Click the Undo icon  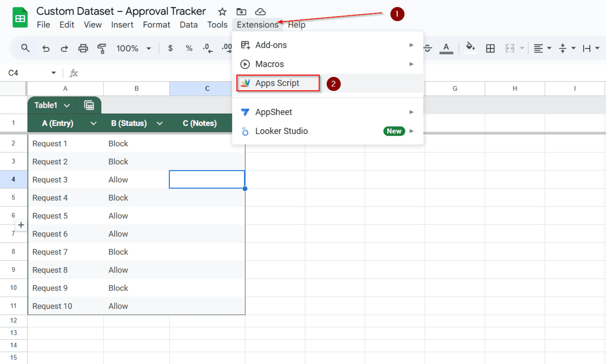click(x=46, y=48)
